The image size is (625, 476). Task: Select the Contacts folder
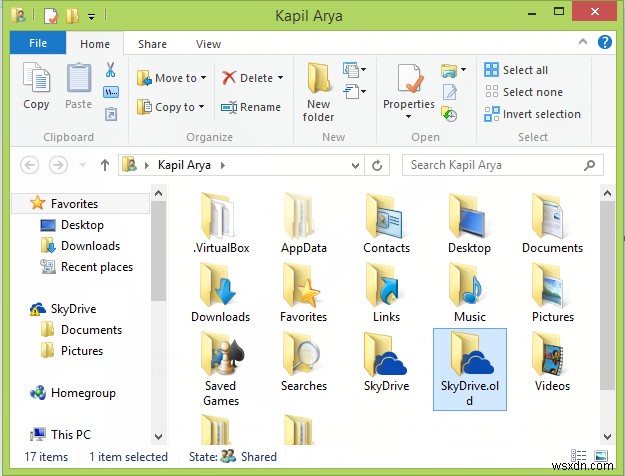387,223
